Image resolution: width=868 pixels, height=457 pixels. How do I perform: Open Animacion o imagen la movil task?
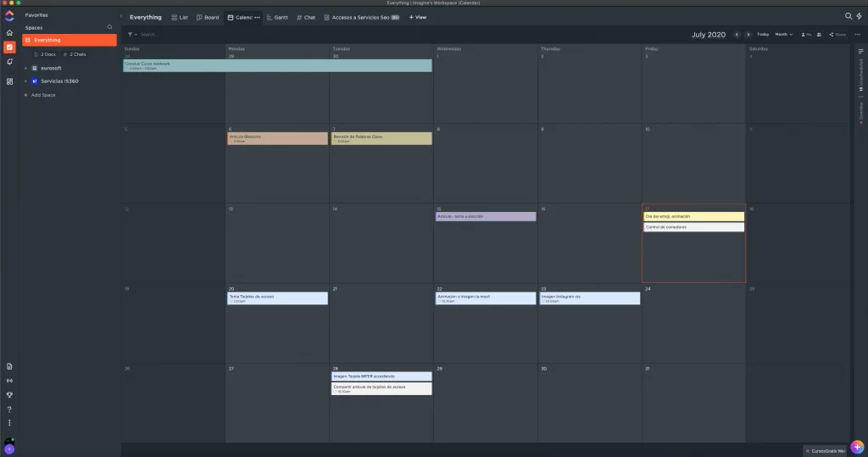coord(486,298)
